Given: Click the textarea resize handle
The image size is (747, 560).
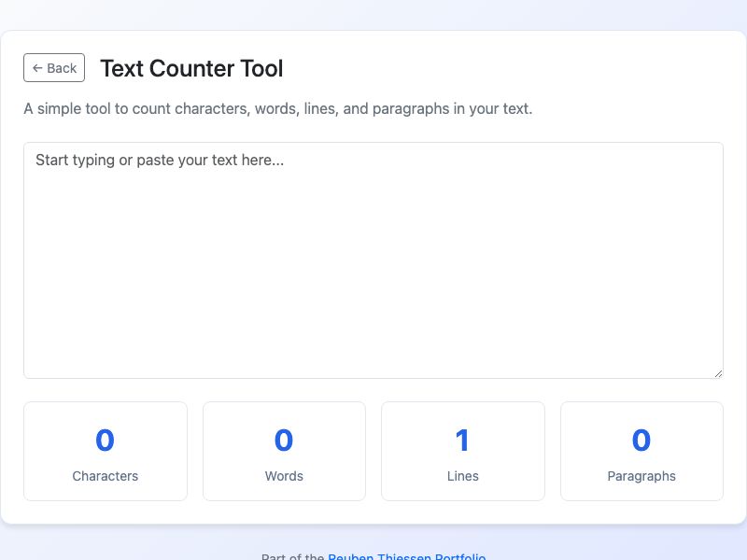Looking at the screenshot, I should click(718, 372).
